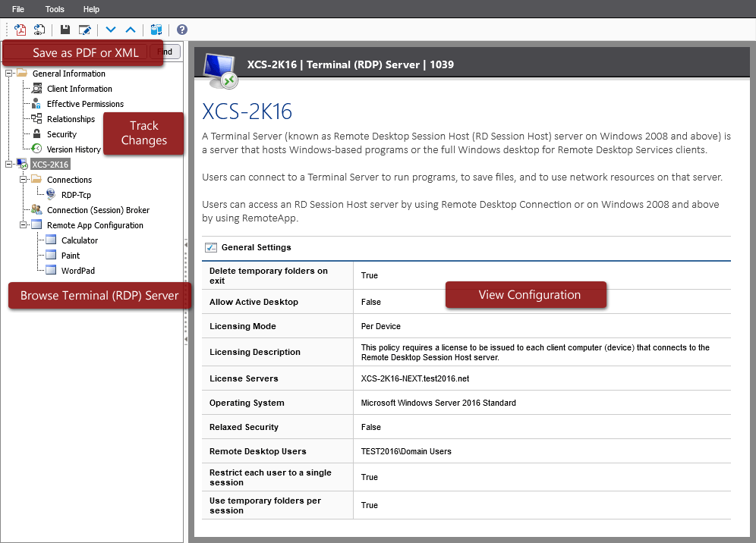Open the Help menu
The height and width of the screenshot is (543, 756).
pyautogui.click(x=91, y=9)
